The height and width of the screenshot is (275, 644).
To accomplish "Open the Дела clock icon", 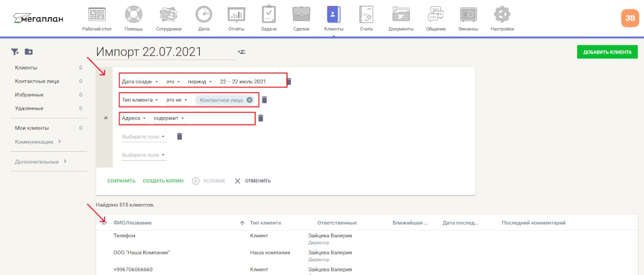I will tap(203, 14).
